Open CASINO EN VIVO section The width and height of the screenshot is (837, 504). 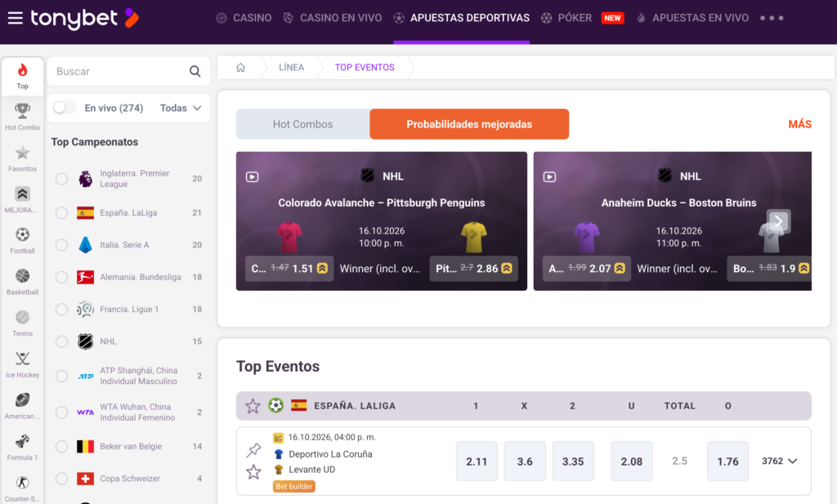click(333, 18)
